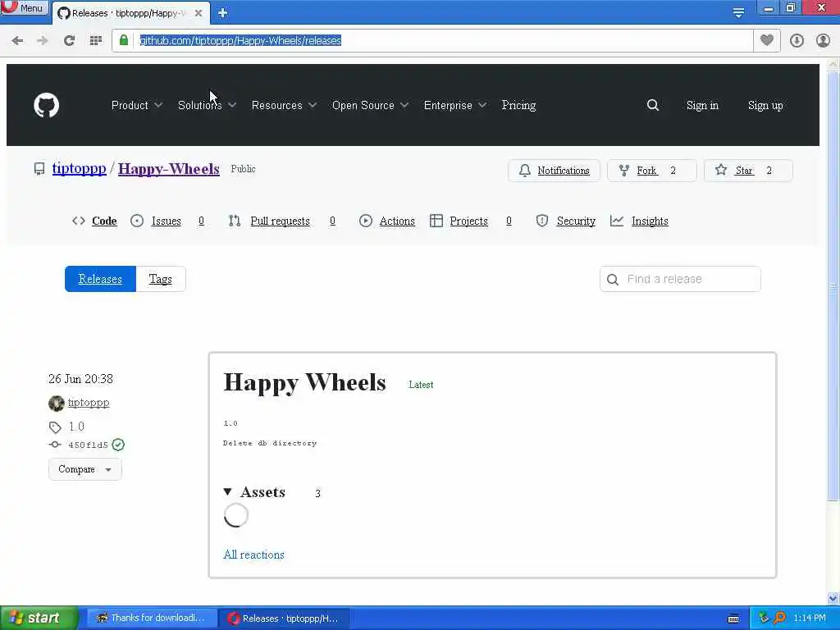Switch to the Insights tab
Screen dimensions: 840x630
click(640, 221)
